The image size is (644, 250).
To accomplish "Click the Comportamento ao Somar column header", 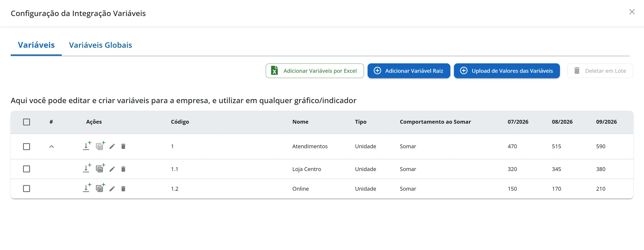I will tap(435, 122).
